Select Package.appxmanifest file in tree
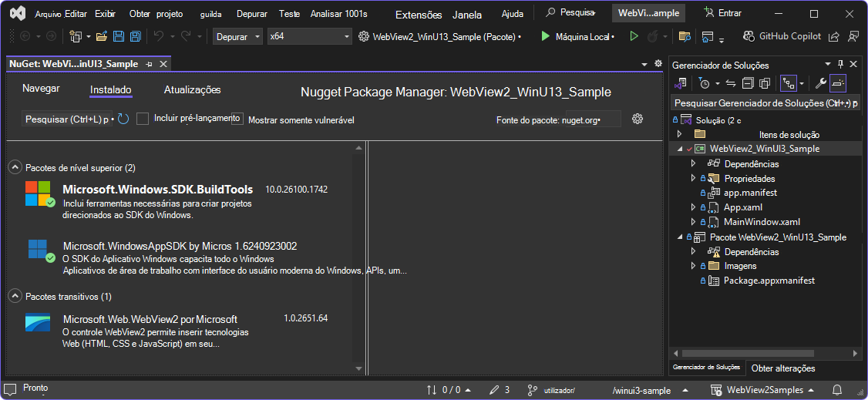Viewport: 868px width, 400px height. [x=769, y=281]
